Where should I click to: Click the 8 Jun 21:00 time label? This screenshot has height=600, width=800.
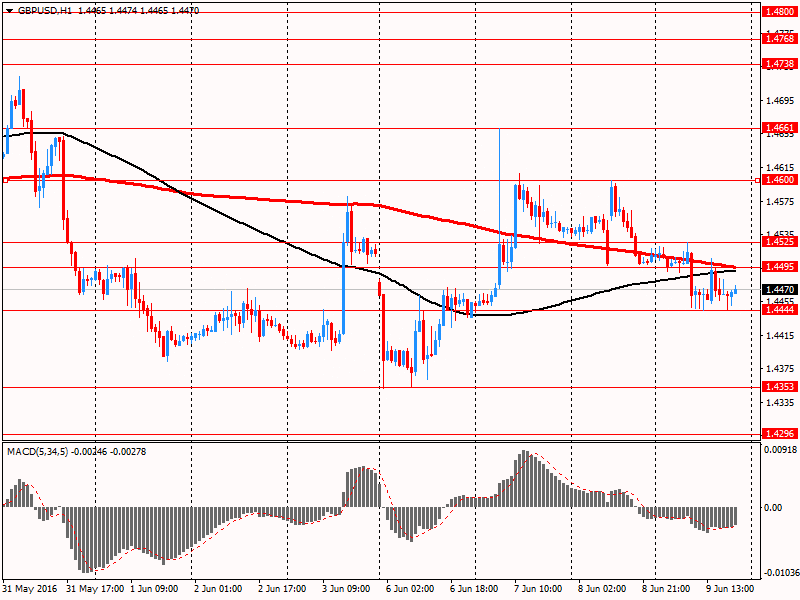pos(666,589)
